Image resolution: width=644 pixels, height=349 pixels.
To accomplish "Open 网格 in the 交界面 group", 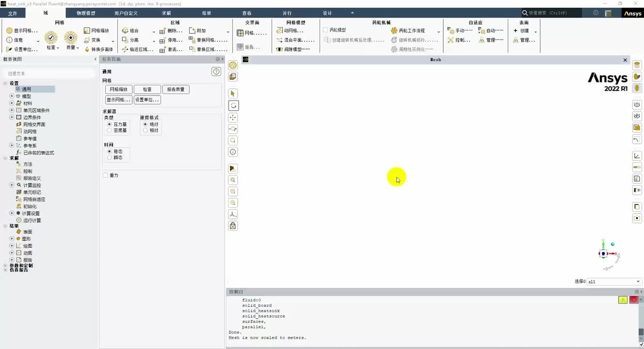I will point(252,33).
